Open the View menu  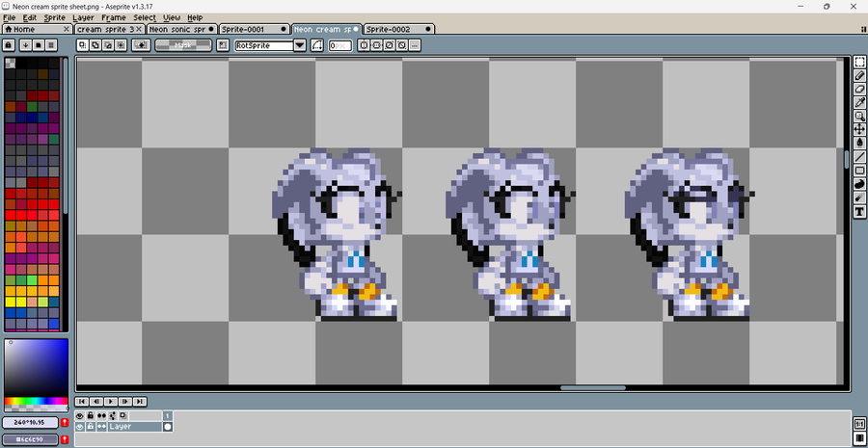[x=172, y=17]
